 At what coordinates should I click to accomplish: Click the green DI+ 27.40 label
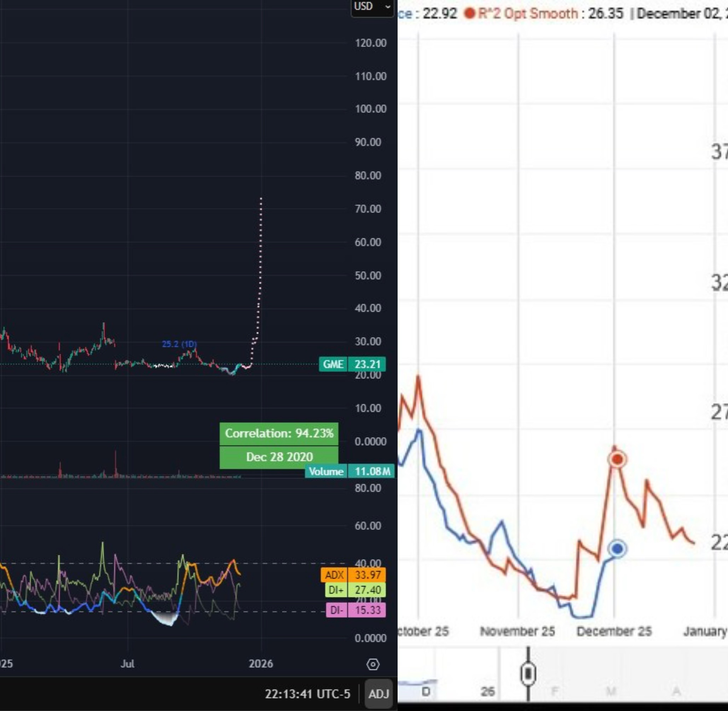355,590
